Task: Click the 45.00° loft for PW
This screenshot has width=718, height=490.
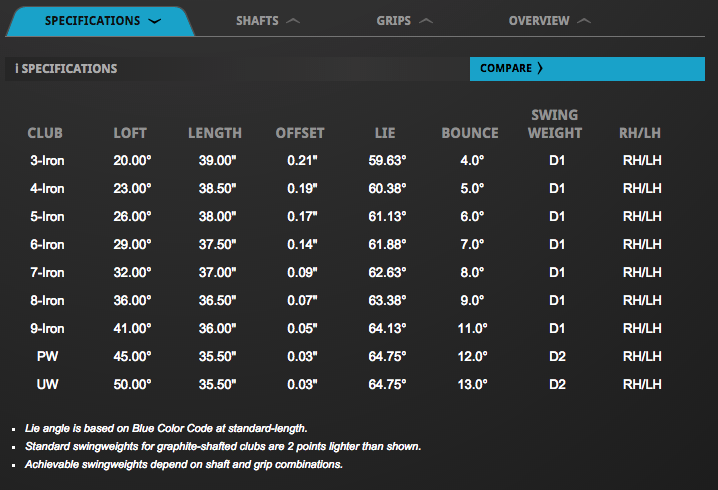Action: [x=132, y=356]
